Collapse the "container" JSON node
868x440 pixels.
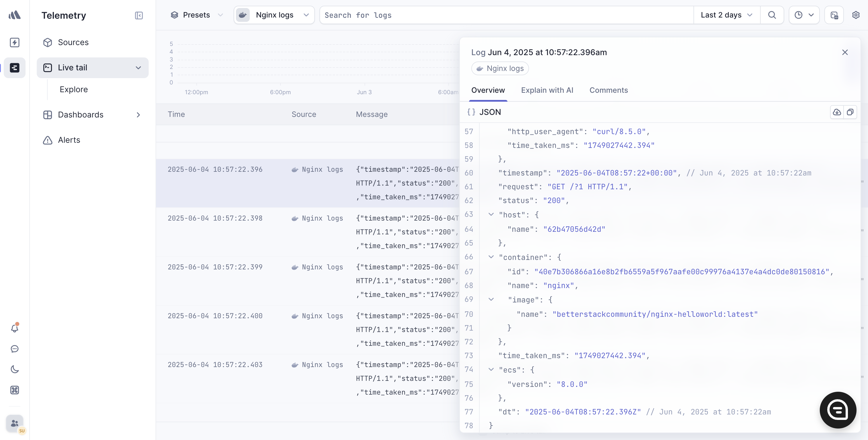point(491,257)
